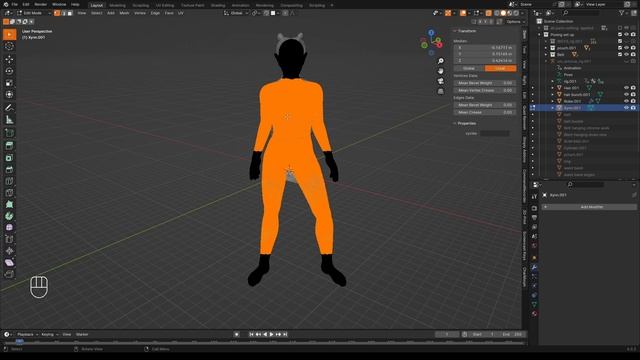640x360 pixels.
Task: Select the Knife tool
Action: point(9,193)
